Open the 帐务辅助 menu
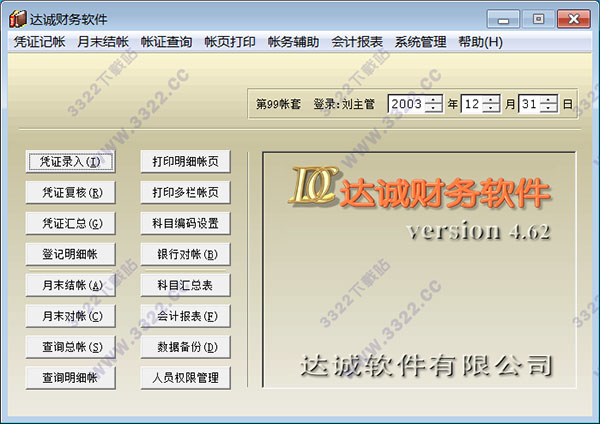 (x=293, y=42)
